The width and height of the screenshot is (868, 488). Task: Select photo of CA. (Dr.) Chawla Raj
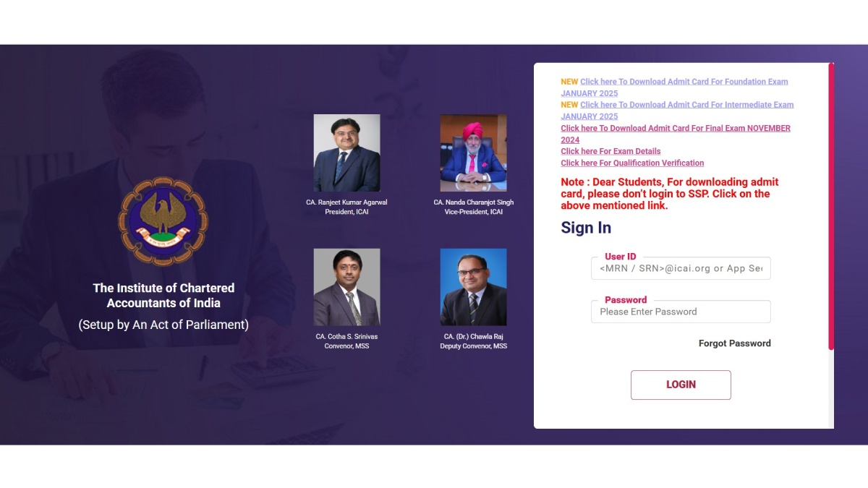tap(474, 287)
